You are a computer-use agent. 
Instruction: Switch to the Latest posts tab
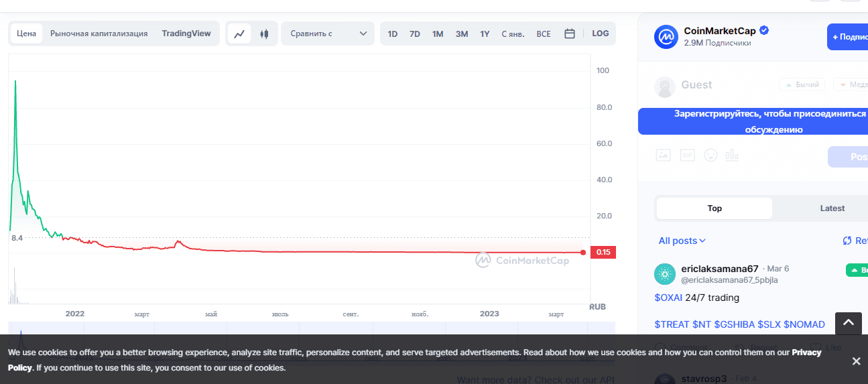[832, 208]
